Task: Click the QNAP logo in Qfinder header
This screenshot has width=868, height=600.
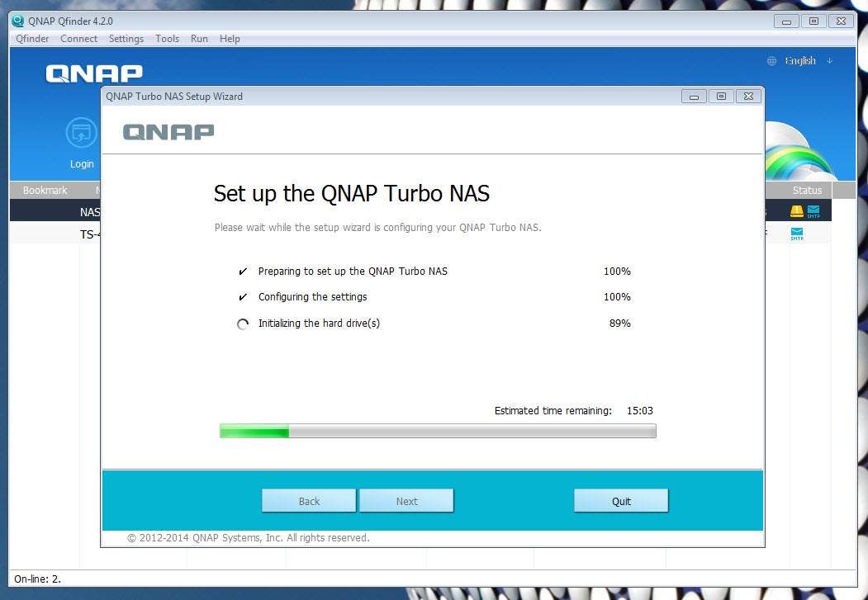Action: pyautogui.click(x=94, y=73)
